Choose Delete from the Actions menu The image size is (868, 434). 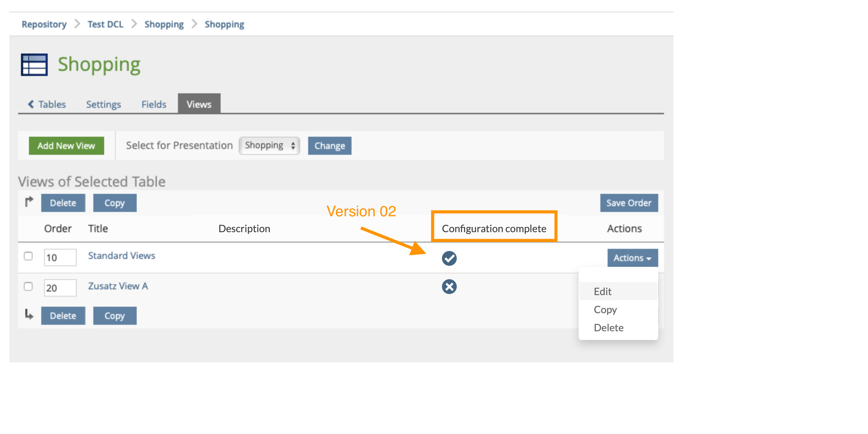(608, 328)
